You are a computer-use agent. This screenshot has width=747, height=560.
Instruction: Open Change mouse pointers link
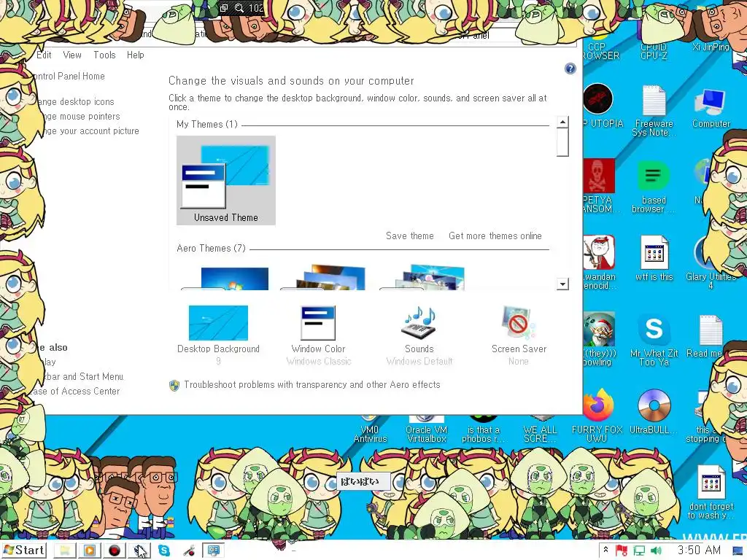[80, 116]
